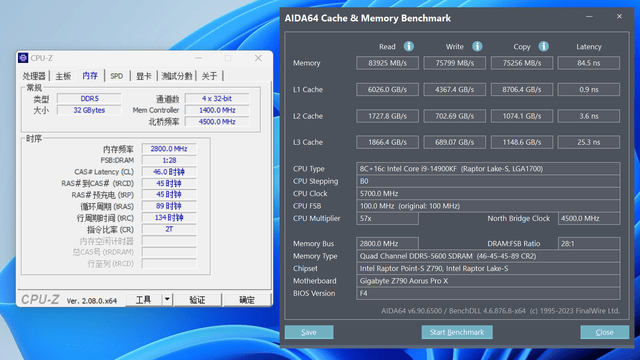Click L3 Cache Read value 1866.4 GB/s
The height and width of the screenshot is (360, 640).
click(x=387, y=142)
